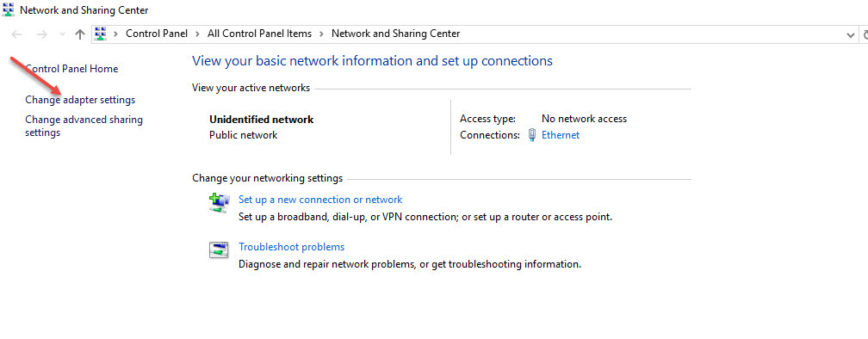Expand the chevron after Control Panel breadcrumb
Screen dimensions: 868x339
[x=198, y=34]
